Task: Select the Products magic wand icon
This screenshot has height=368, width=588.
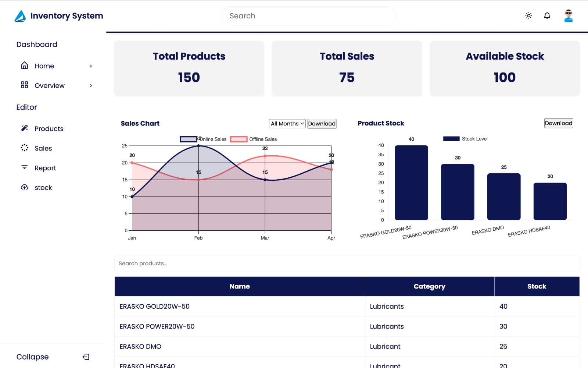Action: point(24,128)
